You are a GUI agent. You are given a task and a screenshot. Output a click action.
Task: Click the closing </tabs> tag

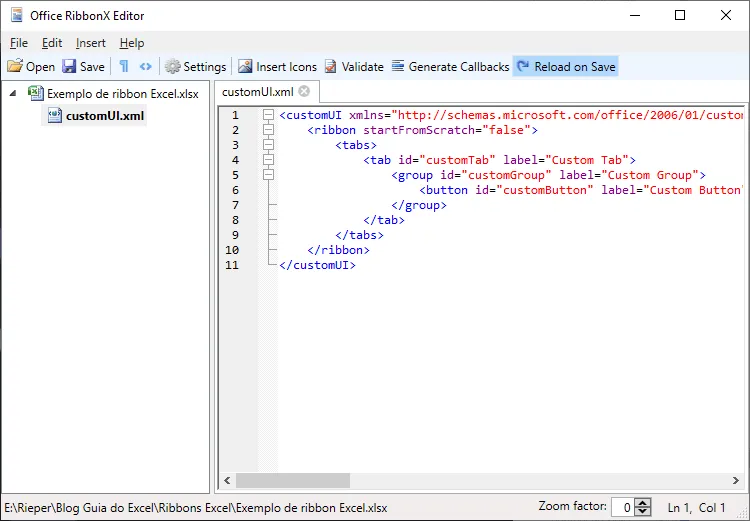coord(359,235)
